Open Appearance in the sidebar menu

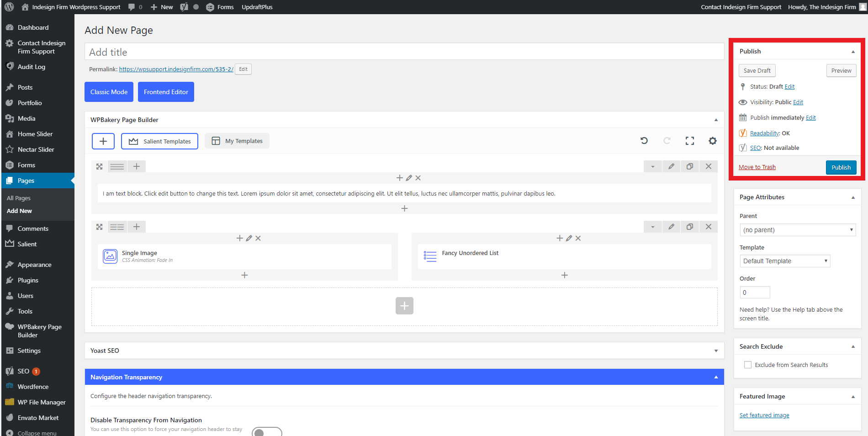[34, 265]
